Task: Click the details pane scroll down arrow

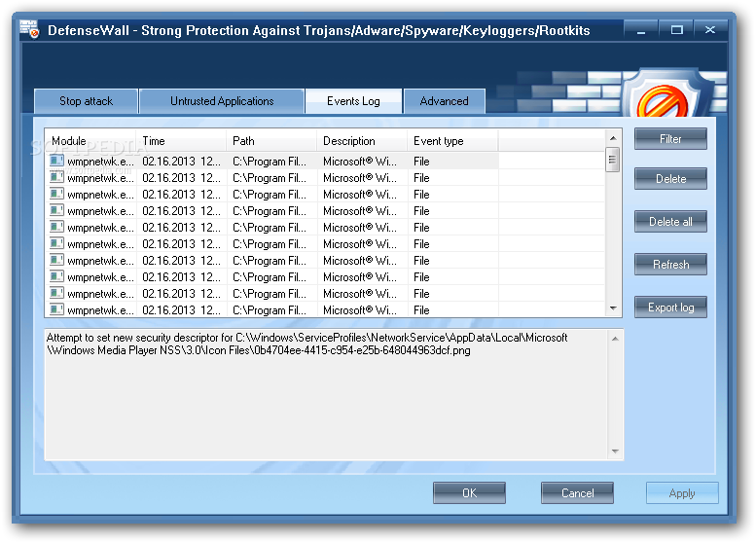Action: click(x=615, y=452)
